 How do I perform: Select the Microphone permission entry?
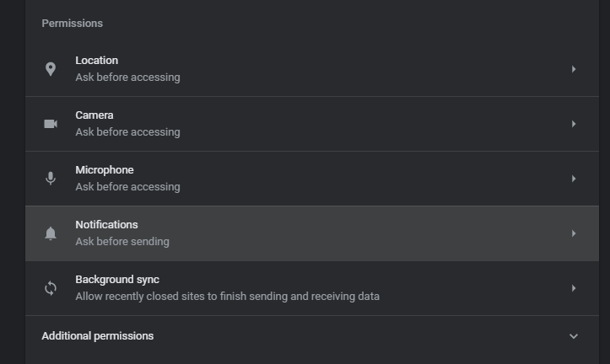pos(104,170)
